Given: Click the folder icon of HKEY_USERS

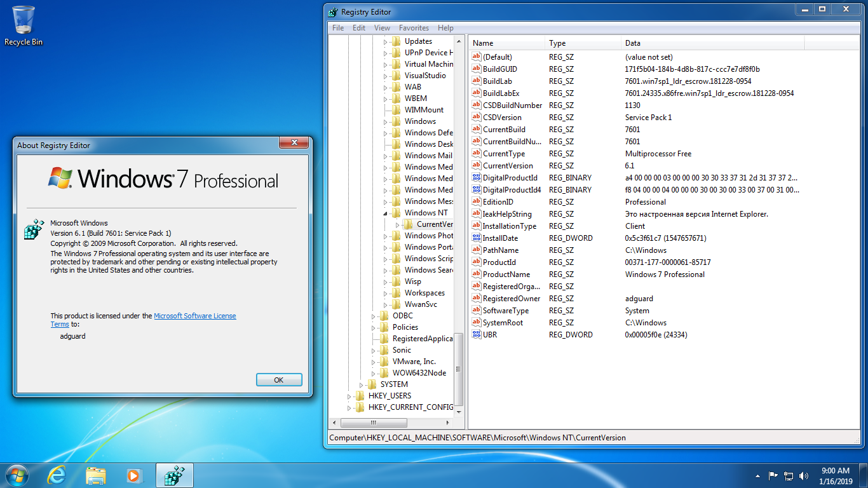Looking at the screenshot, I should [360, 395].
